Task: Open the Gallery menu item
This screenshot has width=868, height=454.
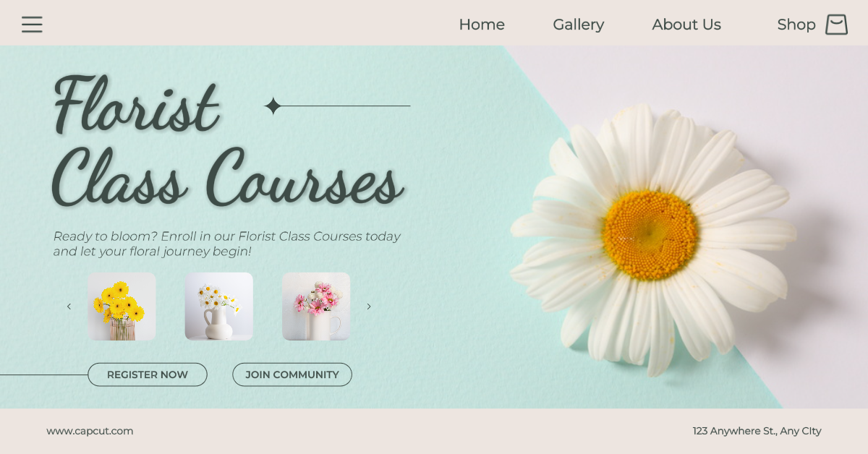Action: 579,25
